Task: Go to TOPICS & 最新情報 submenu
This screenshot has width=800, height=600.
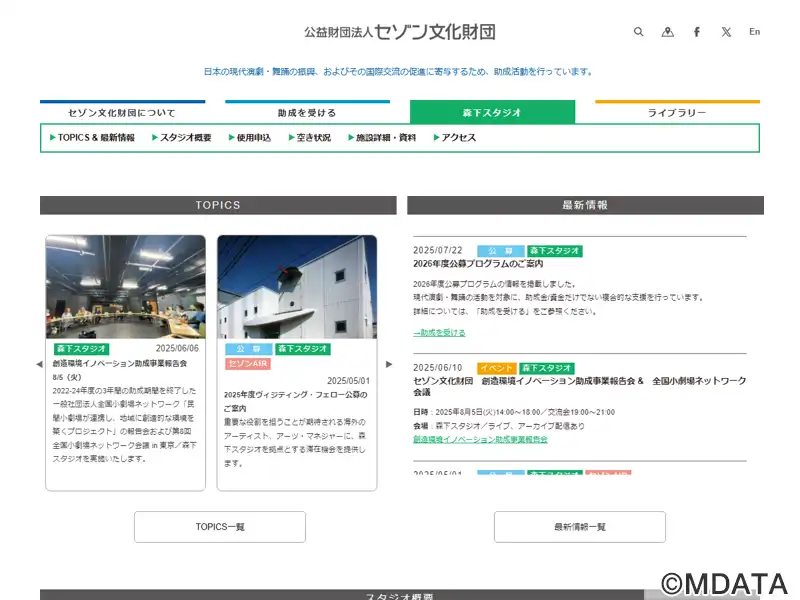Action: point(92,137)
